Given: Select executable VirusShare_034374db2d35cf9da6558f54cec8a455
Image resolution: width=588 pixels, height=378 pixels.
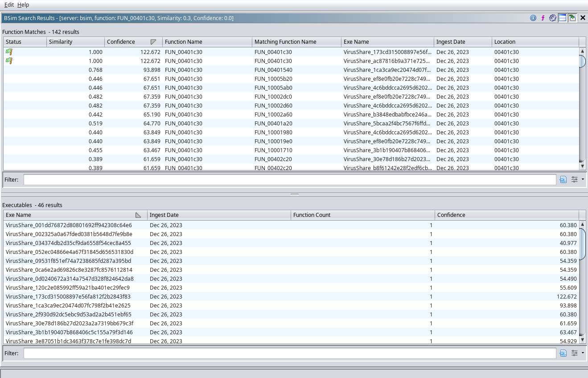Looking at the screenshot, I should pos(68,243).
